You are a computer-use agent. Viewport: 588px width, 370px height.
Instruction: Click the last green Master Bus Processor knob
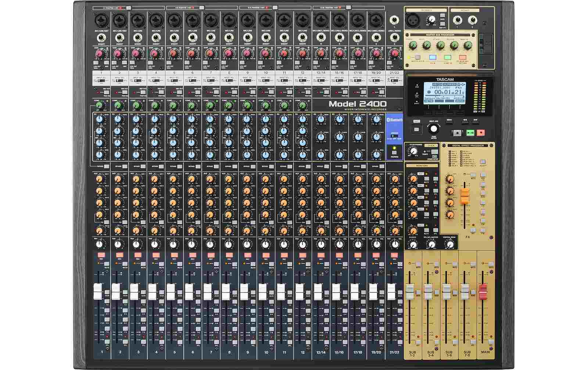pyautogui.click(x=467, y=45)
